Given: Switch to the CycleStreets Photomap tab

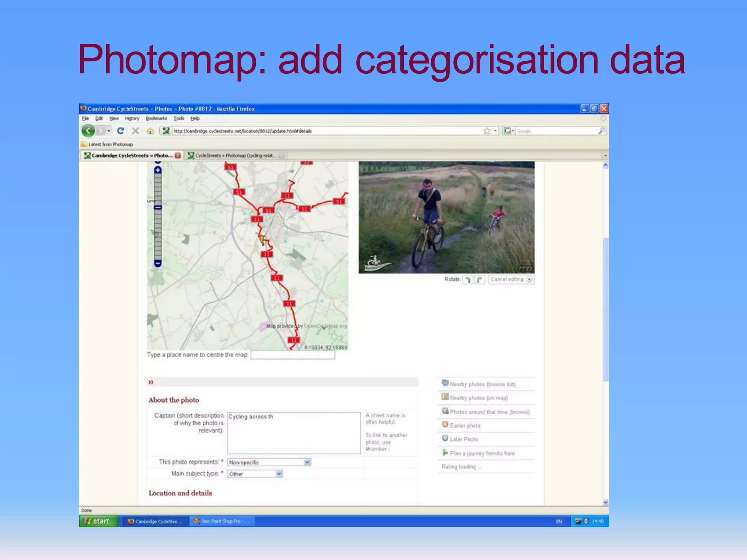Looking at the screenshot, I should pos(235,156).
